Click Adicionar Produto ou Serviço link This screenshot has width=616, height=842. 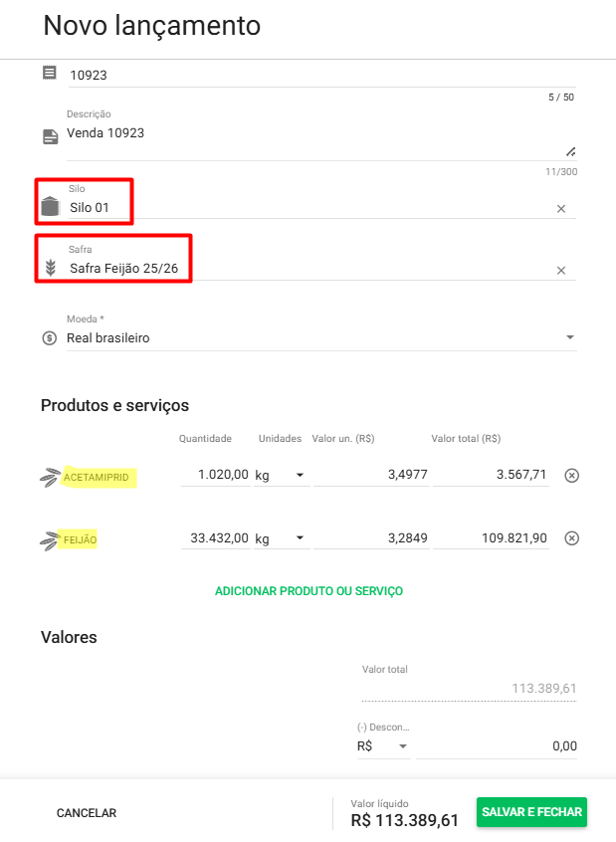click(308, 591)
